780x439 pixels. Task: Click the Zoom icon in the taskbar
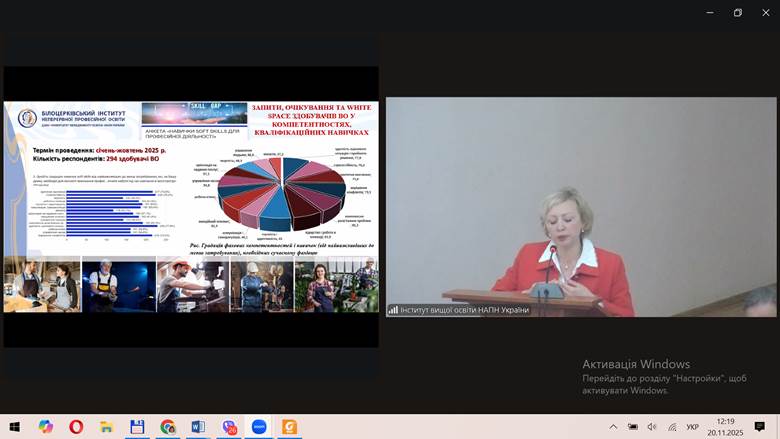pyautogui.click(x=259, y=426)
